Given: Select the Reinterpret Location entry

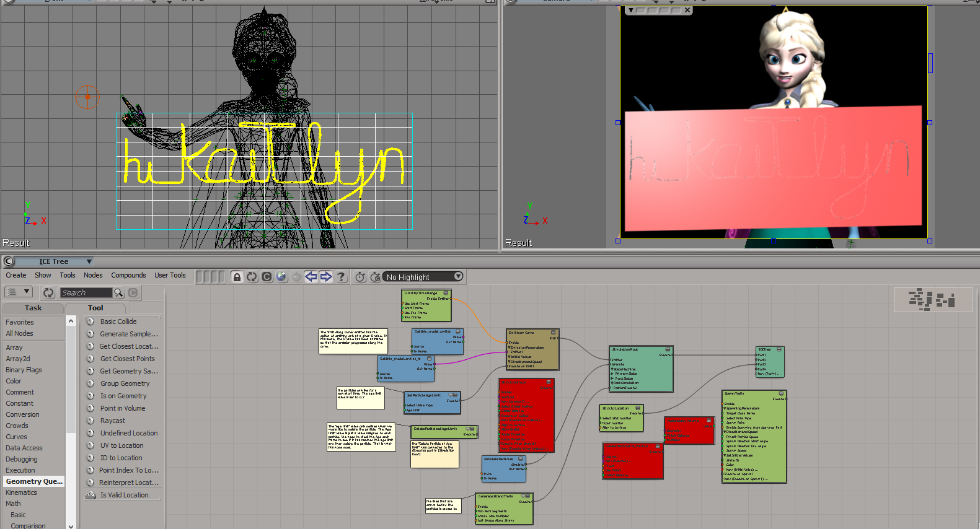Looking at the screenshot, I should coord(129,483).
